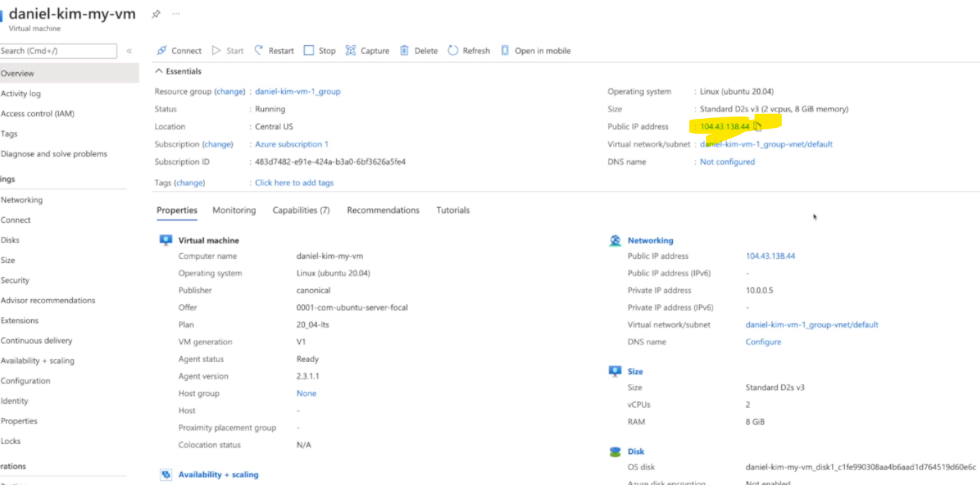
Task: Open the Azure subscription 1 link
Action: coord(292,144)
